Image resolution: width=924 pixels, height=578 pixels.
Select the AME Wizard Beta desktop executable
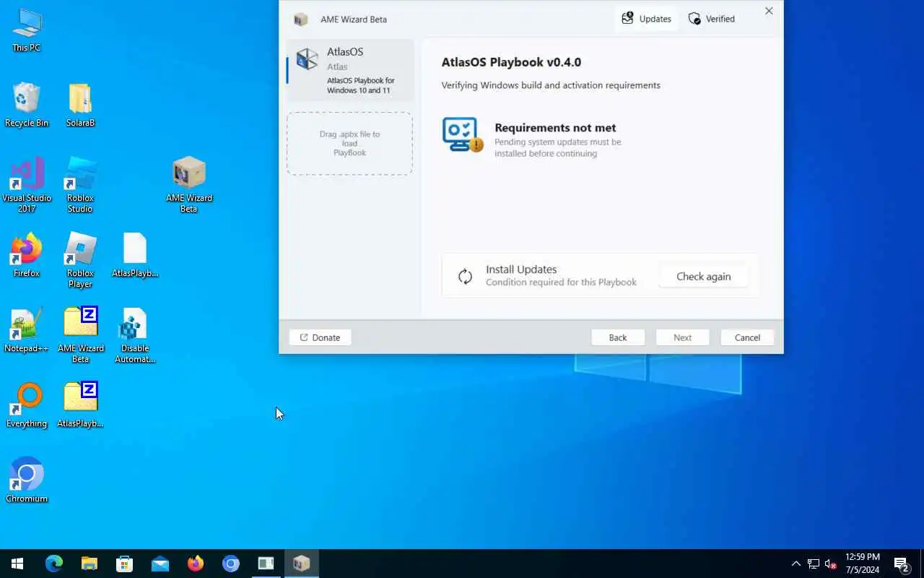pos(189,185)
